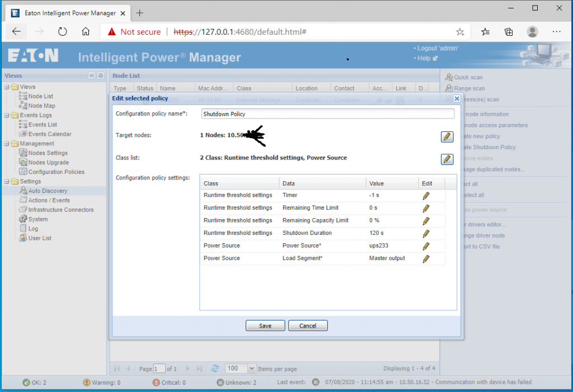Go to browser home page icon
This screenshot has height=392, width=573.
[x=86, y=32]
